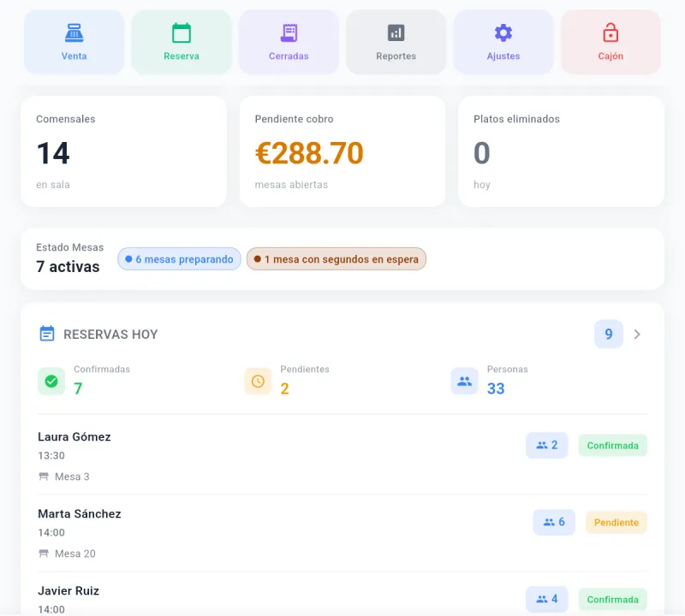The image size is (685, 616).
Task: Click Laura Gómez's 2 guests badge
Action: click(x=547, y=445)
